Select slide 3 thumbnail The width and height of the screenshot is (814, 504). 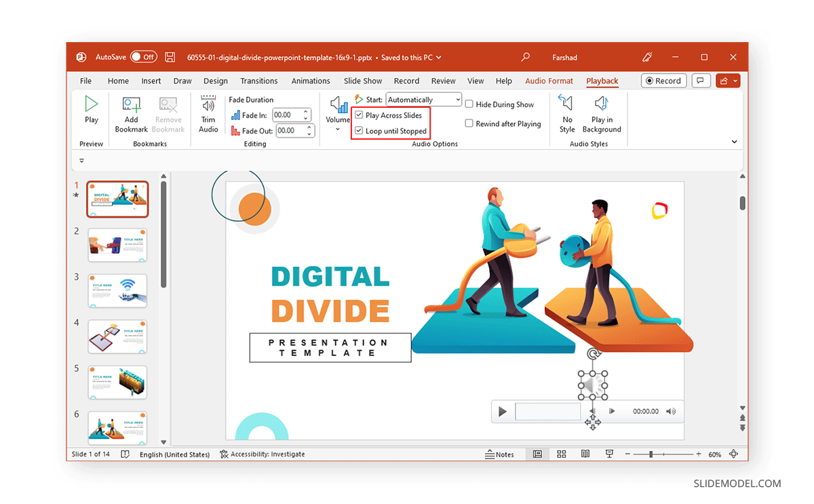pos(117,290)
